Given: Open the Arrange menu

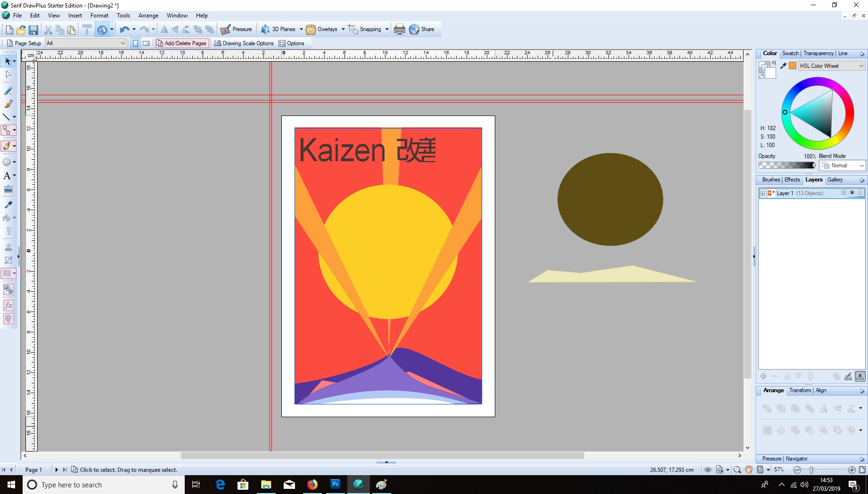Looking at the screenshot, I should point(148,16).
